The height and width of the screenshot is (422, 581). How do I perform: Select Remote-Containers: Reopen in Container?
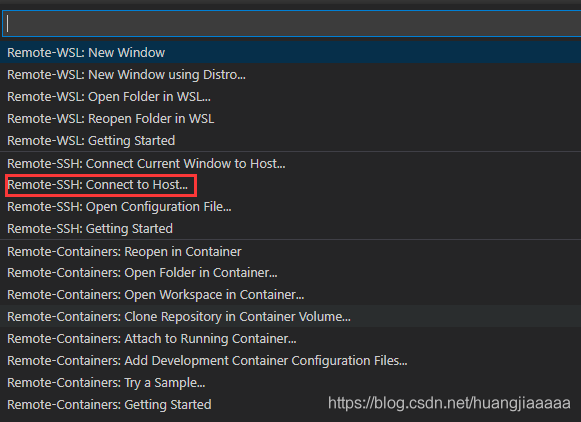click(x=290, y=252)
